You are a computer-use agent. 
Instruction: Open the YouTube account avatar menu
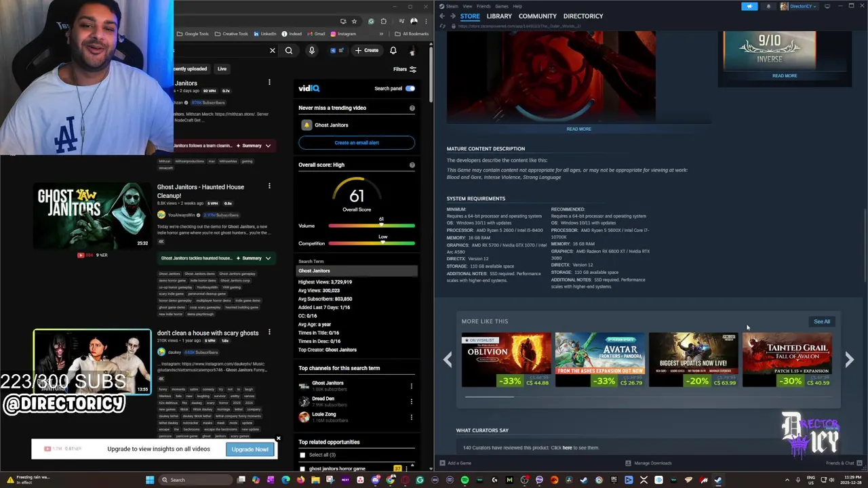[x=412, y=50]
